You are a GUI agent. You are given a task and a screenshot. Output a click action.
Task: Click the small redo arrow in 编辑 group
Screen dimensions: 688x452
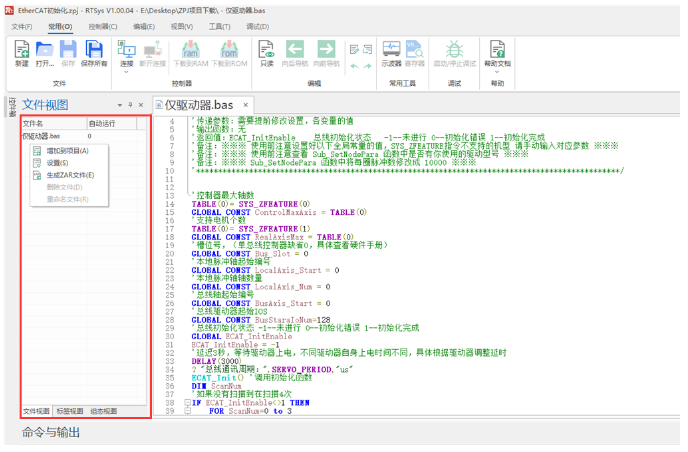[x=367, y=66]
